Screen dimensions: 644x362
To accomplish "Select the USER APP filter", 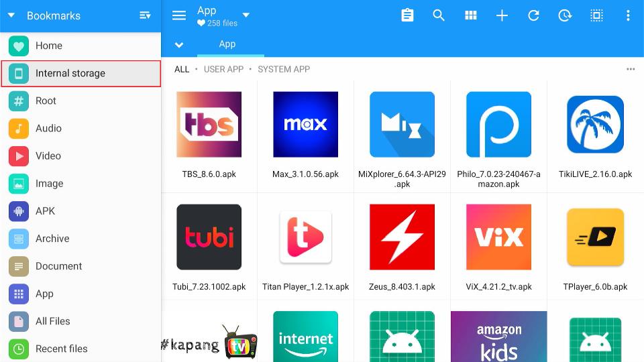I will click(x=224, y=69).
